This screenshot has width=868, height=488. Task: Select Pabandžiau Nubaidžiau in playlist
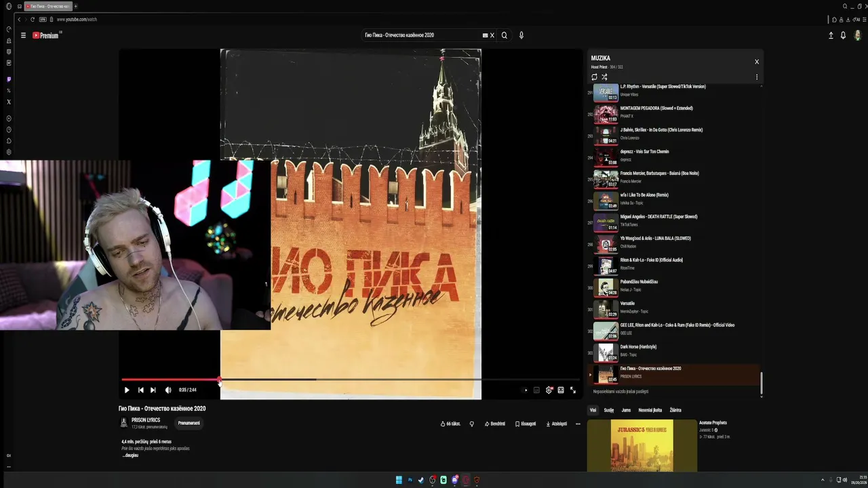673,287
